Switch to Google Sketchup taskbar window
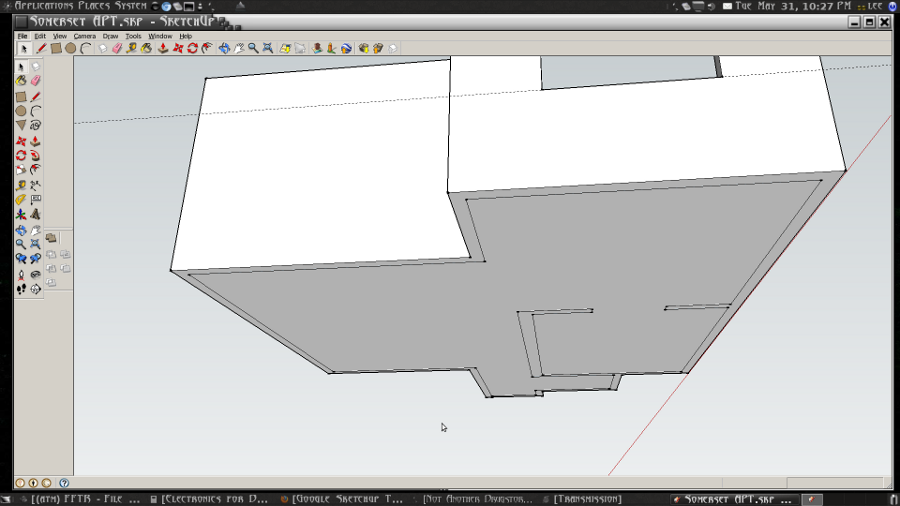 (x=346, y=499)
